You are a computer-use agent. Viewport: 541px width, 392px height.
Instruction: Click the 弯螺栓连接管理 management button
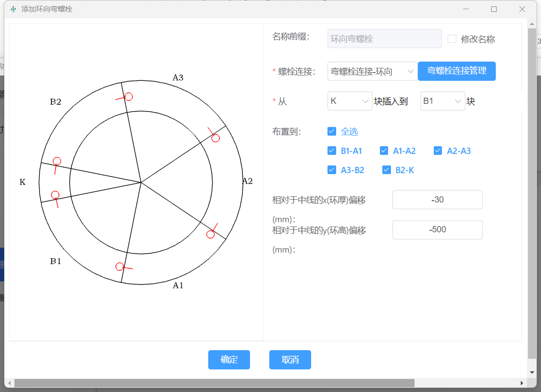click(x=456, y=71)
